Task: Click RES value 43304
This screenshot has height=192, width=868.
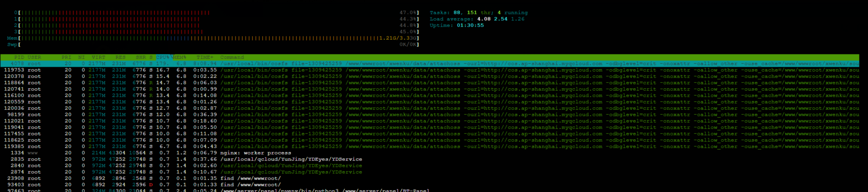Action: (x=117, y=153)
